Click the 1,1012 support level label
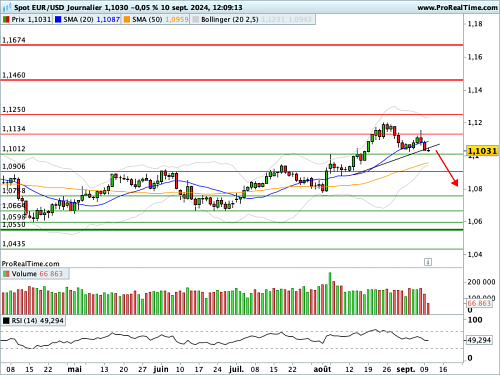Screen dimensions: 500x375 tap(14, 149)
